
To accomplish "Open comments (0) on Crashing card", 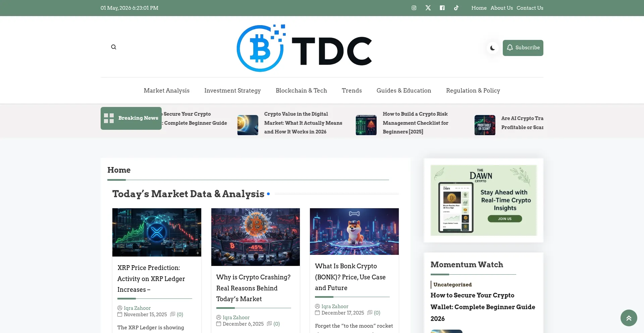I will pos(276,324).
